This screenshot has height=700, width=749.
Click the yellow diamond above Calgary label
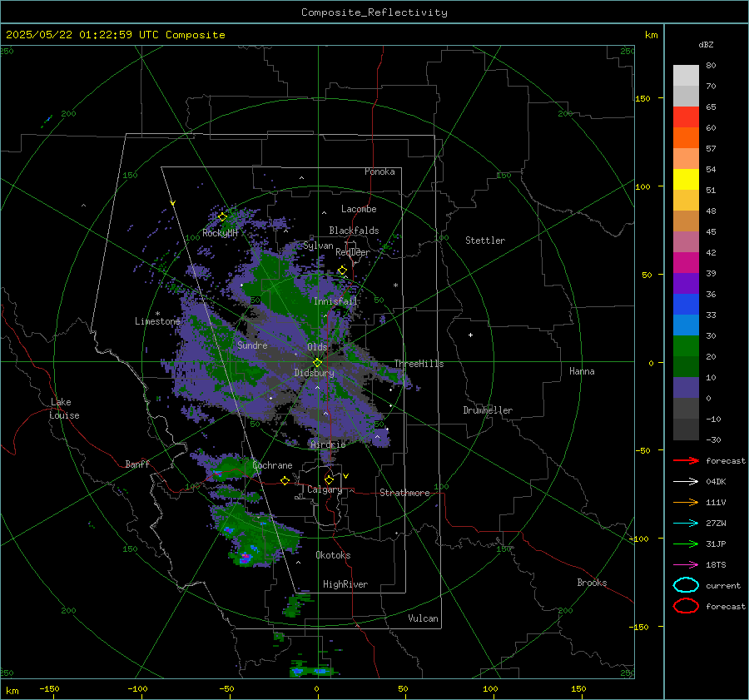(329, 479)
